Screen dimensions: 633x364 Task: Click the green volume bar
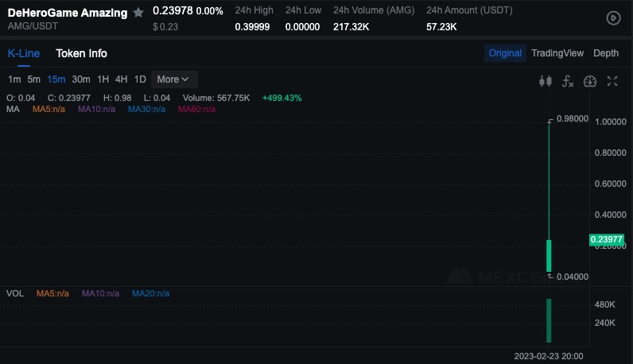[549, 320]
